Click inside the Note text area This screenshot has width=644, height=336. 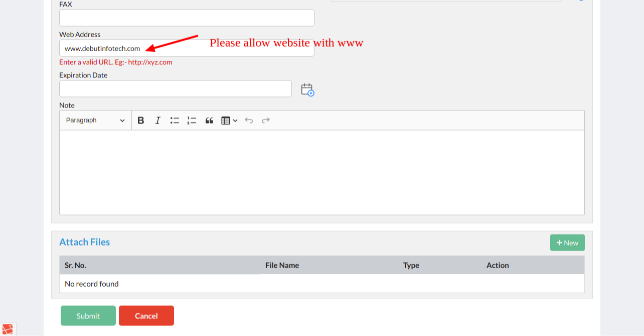coord(322,172)
